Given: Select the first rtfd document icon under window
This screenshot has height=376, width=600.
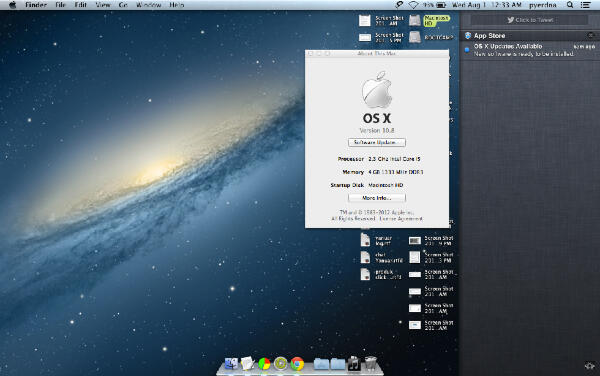Looking at the screenshot, I should click(365, 240).
